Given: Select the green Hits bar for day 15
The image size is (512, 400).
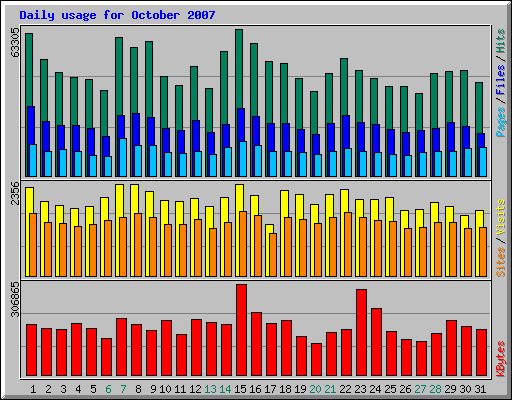Looking at the screenshot, I should pos(239,68).
